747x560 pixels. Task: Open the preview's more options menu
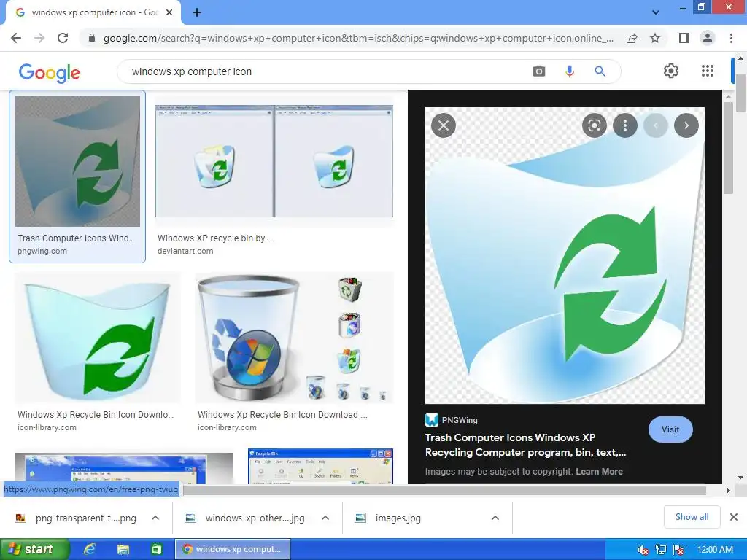coord(625,125)
